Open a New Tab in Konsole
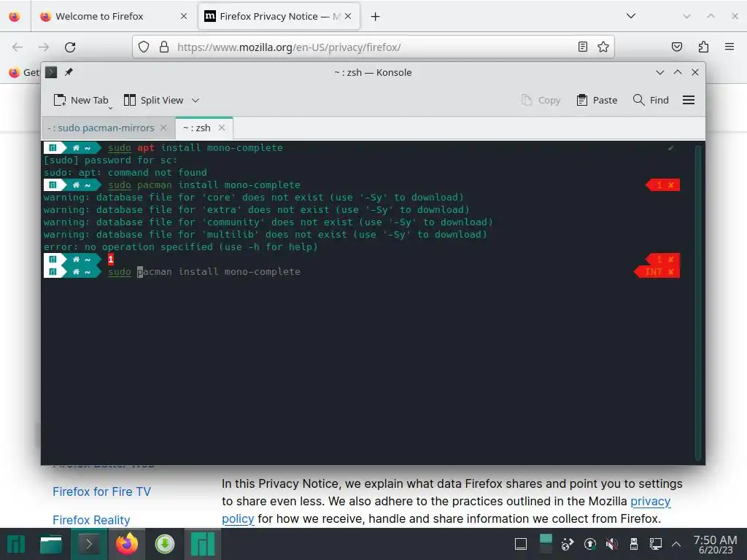 click(x=82, y=100)
